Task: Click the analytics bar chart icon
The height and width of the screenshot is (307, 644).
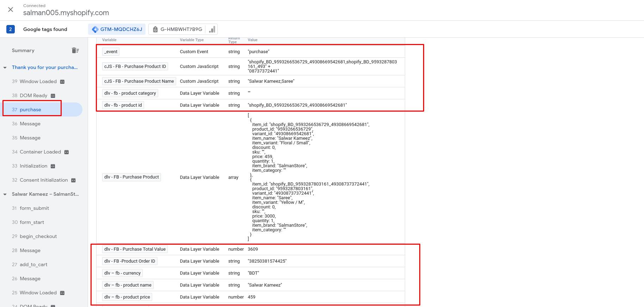Action: pos(212,30)
